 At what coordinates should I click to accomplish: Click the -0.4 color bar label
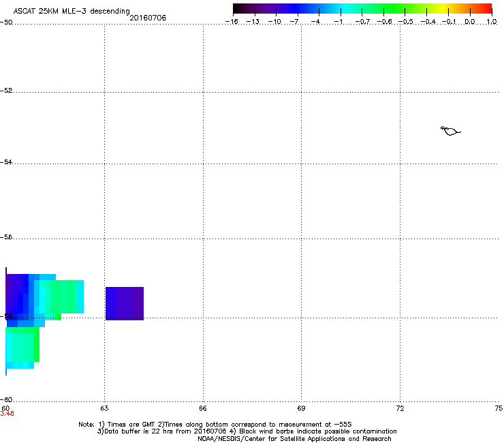tap(428, 22)
